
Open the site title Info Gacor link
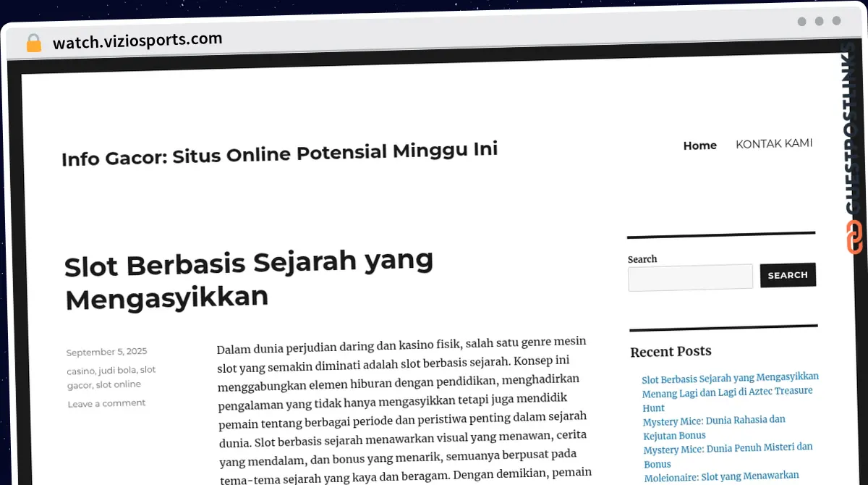pos(279,153)
